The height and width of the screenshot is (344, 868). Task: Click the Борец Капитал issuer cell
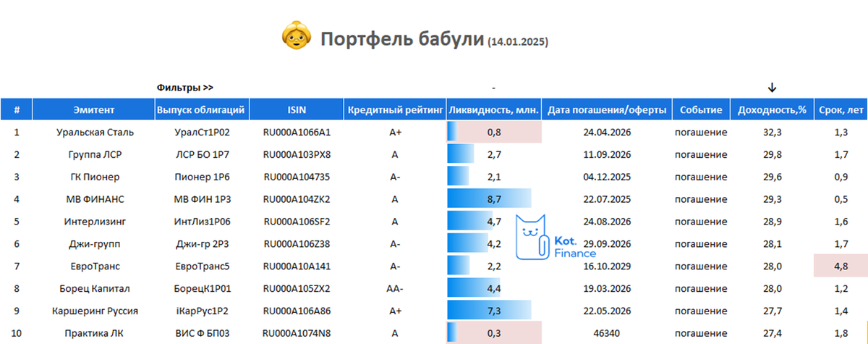pos(94,289)
